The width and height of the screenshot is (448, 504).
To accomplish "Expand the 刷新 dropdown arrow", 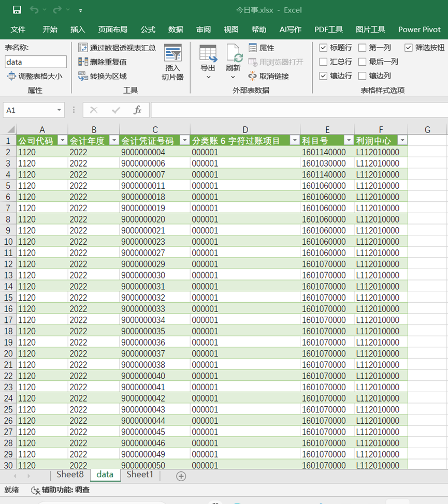I will coord(233,77).
